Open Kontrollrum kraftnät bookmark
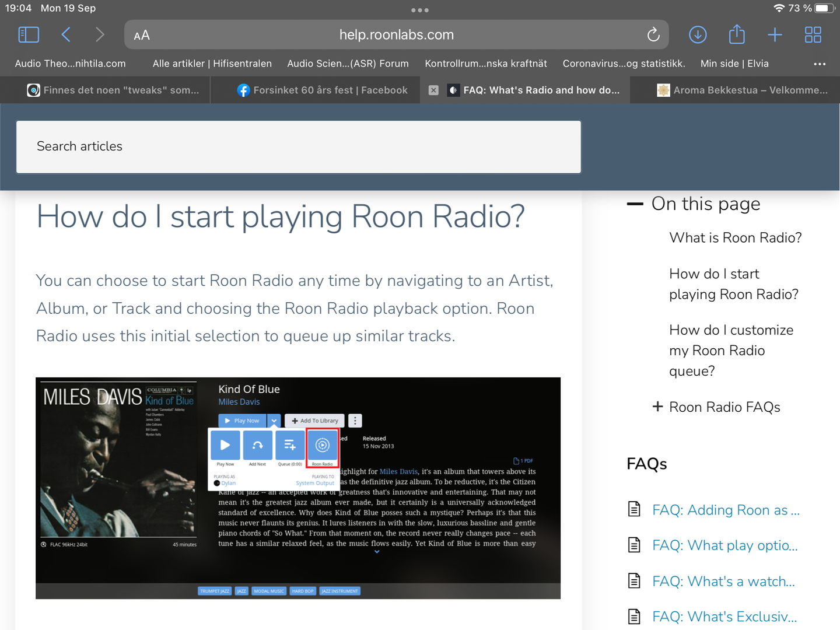Screen dimensions: 840x630 pyautogui.click(x=486, y=64)
